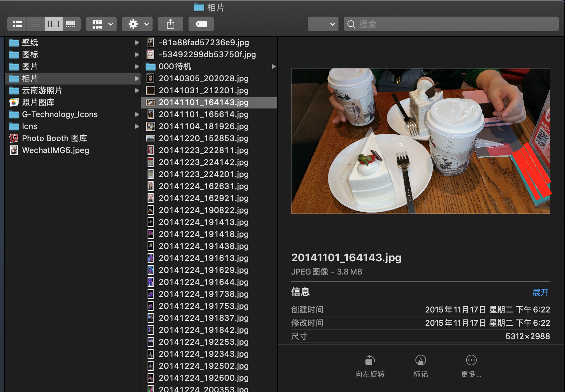Open the empty dropdown beside search
Screen dimensions: 565x392
pyautogui.click(x=323, y=24)
